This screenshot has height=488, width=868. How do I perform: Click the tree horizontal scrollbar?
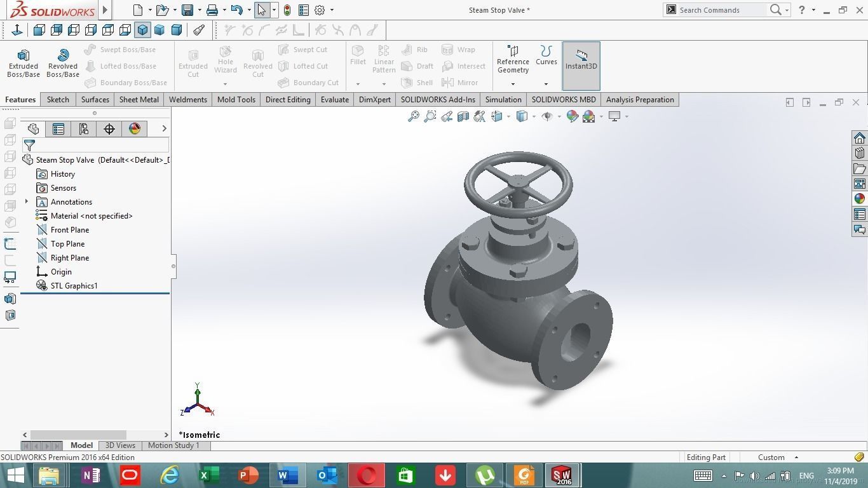95,435
